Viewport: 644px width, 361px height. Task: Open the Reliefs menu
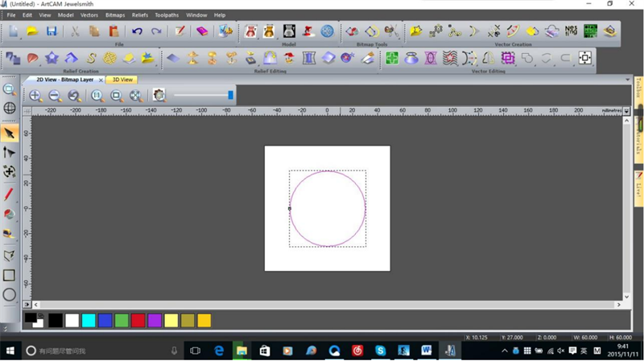(x=140, y=15)
